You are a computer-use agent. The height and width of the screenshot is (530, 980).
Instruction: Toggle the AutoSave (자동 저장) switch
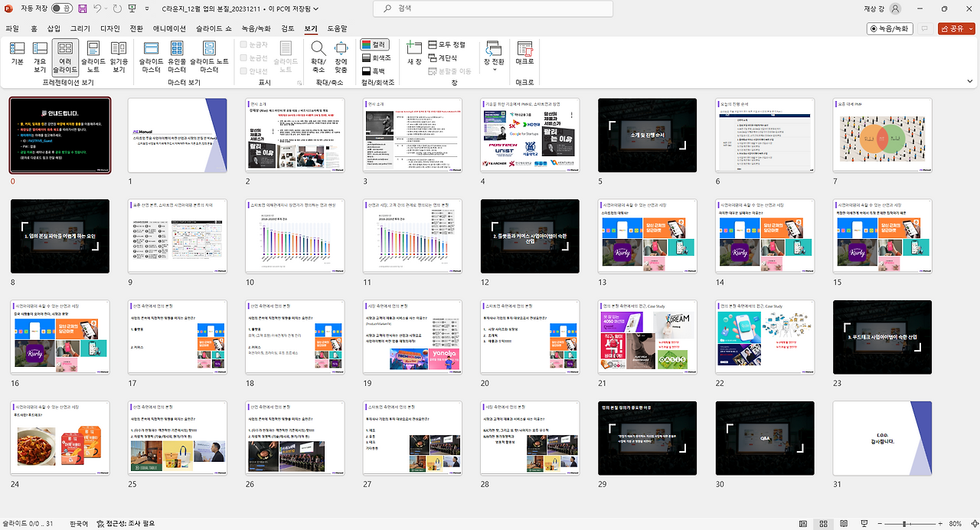(61, 8)
